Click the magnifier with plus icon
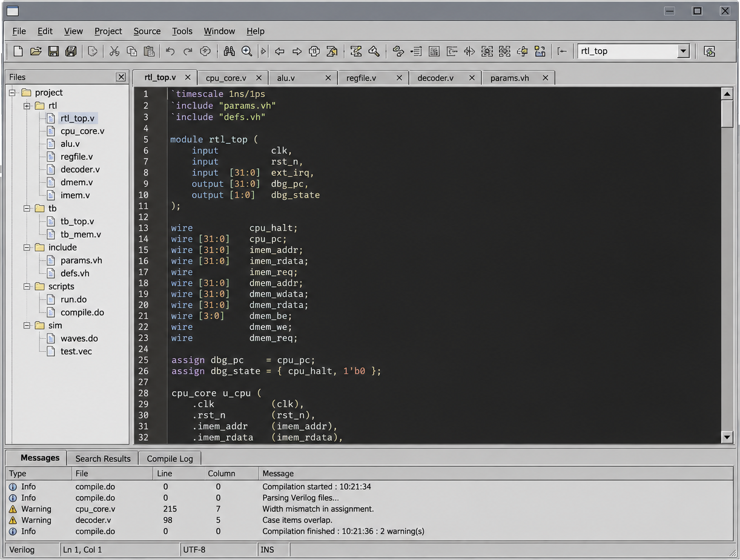The height and width of the screenshot is (560, 740). coord(246,51)
